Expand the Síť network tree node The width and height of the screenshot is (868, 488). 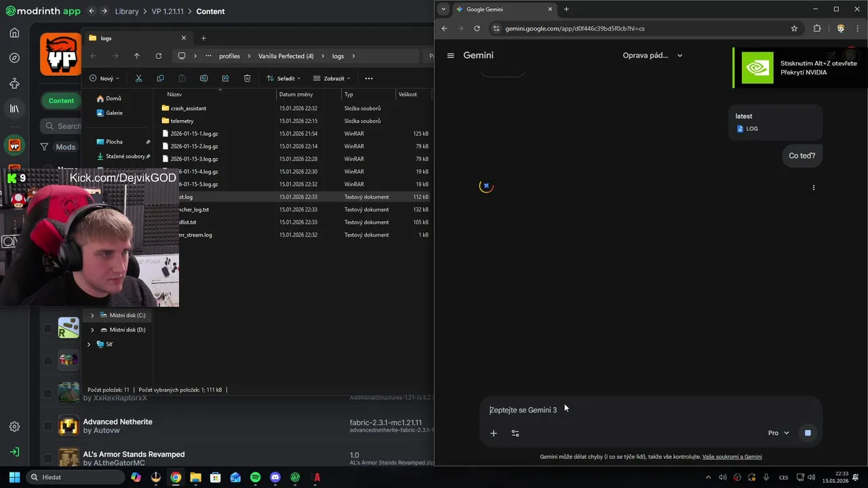[88, 344]
